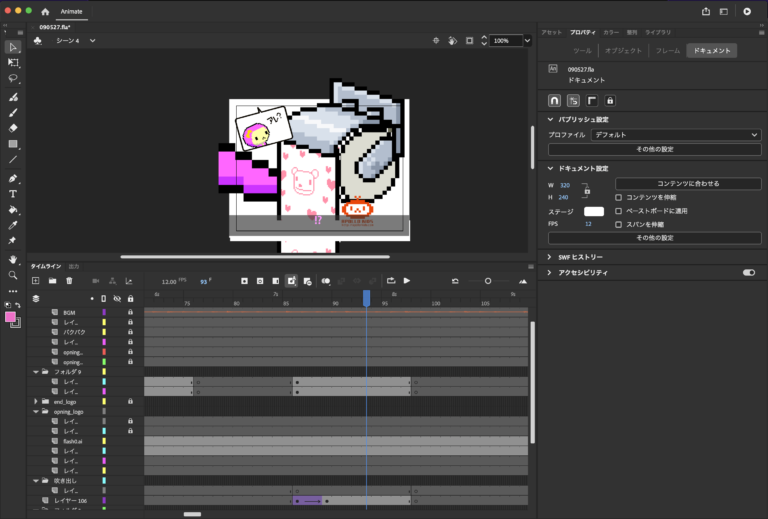The height and width of the screenshot is (519, 768).
Task: Add a new layer in timeline
Action: pyautogui.click(x=36, y=281)
